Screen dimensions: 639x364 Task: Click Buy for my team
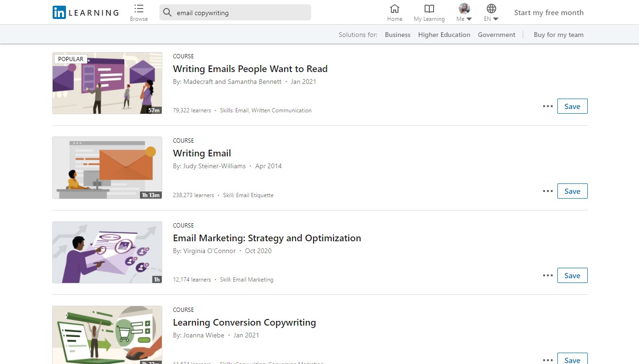(x=558, y=34)
